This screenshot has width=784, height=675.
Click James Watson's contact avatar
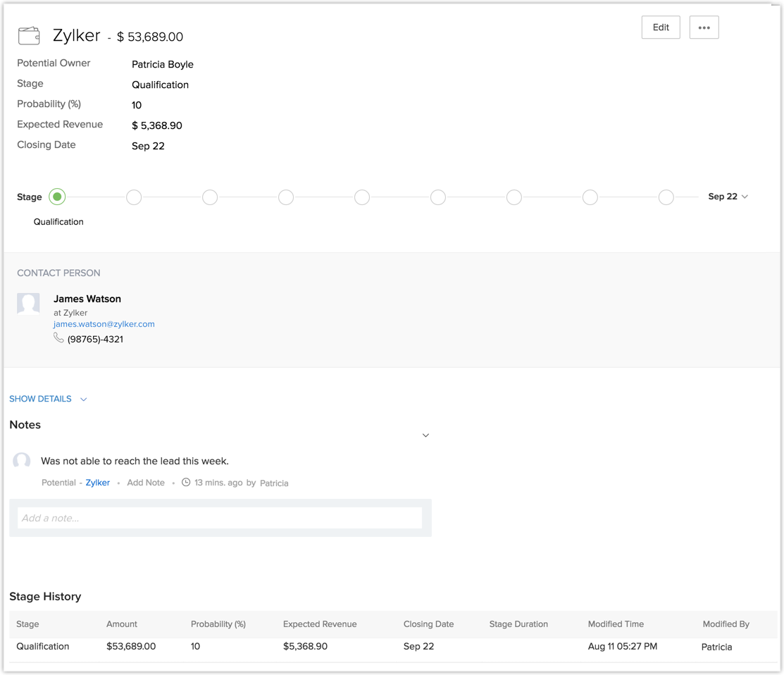28,304
